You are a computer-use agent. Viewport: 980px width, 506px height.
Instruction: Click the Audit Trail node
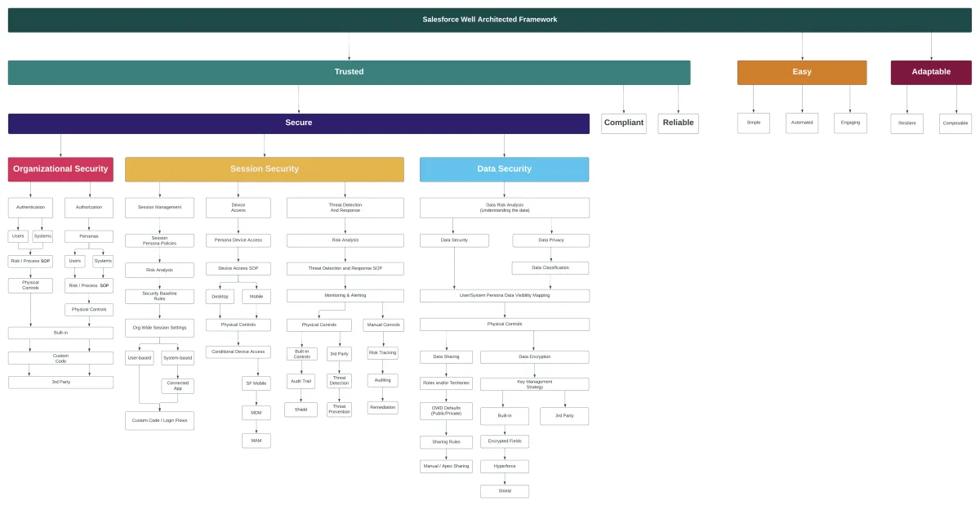tap(301, 381)
